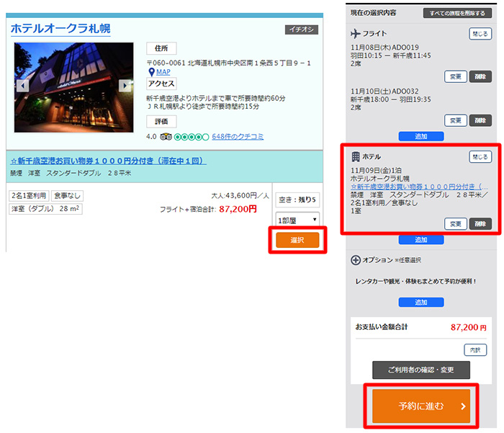Viewport: 504px width, 433px height.
Task: Open the 648件のクチコミ reviews link
Action: [238, 137]
